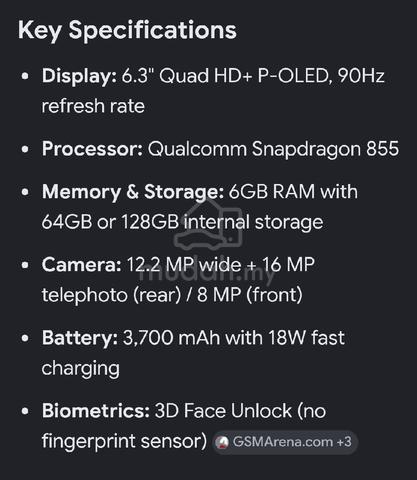Click the mudah.my watermark text
The image size is (417, 480).
[x=207, y=275]
